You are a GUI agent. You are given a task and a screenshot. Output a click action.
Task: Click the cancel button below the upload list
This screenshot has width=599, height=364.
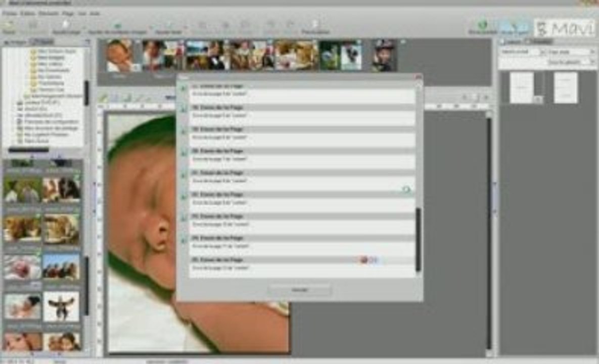coord(299,290)
